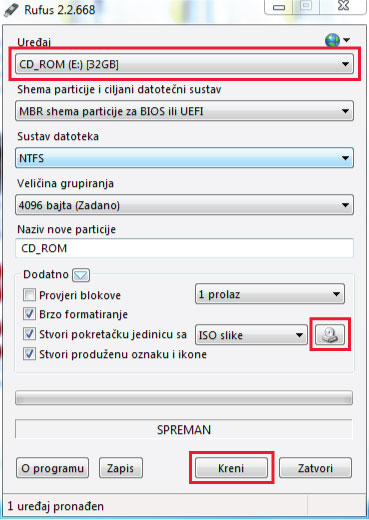Expand MBR shema particije dropdown

pos(184,111)
